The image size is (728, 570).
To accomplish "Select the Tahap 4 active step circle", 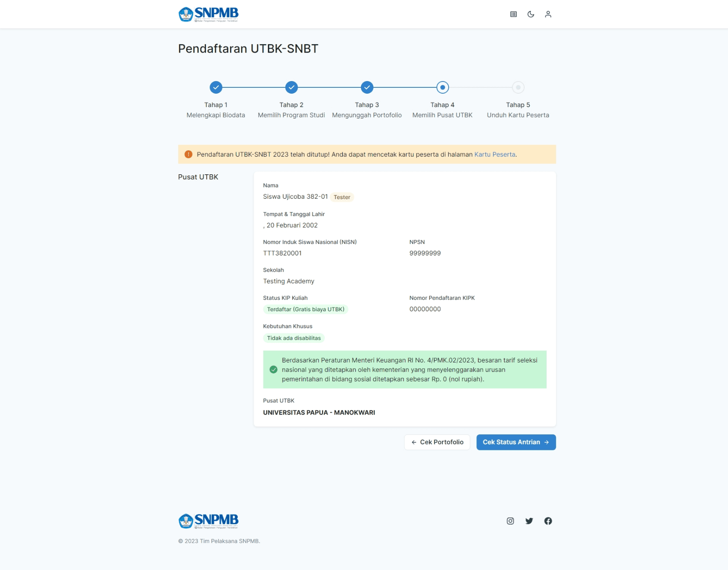I will (442, 87).
